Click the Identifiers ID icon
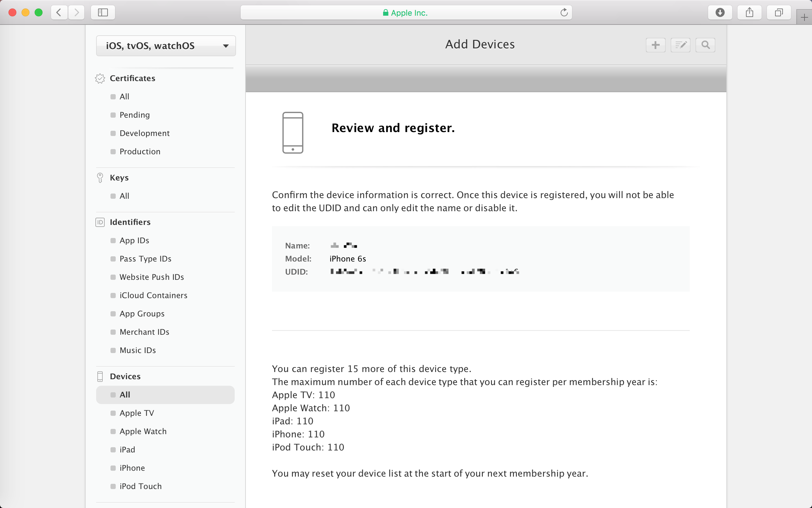The height and width of the screenshot is (508, 812). click(100, 222)
